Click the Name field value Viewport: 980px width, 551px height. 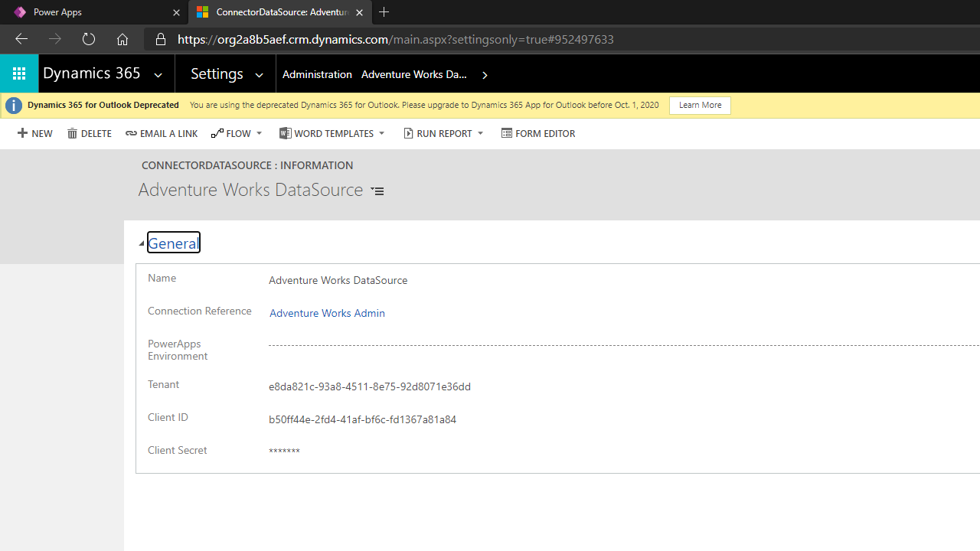pos(338,280)
